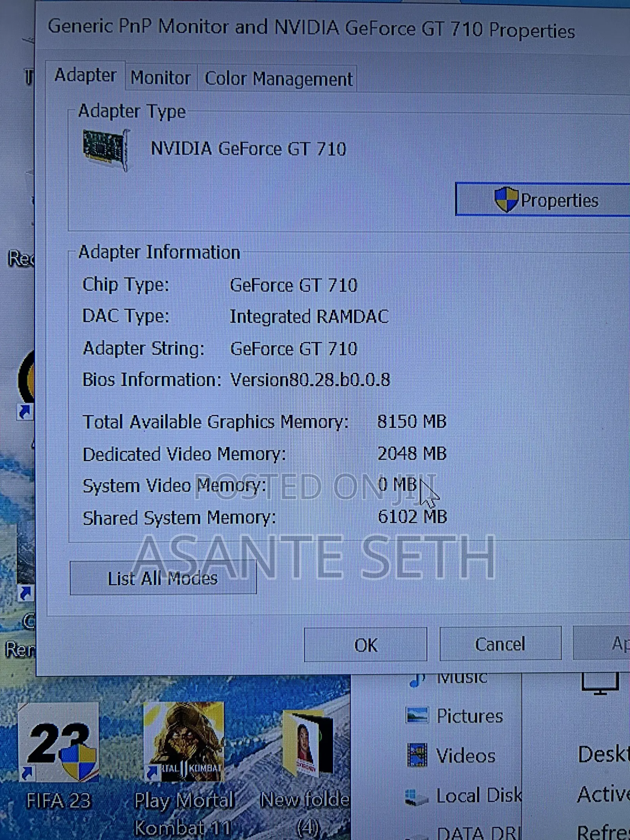Click the shield icon on Properties button
This screenshot has width=630, height=840.
(x=506, y=200)
